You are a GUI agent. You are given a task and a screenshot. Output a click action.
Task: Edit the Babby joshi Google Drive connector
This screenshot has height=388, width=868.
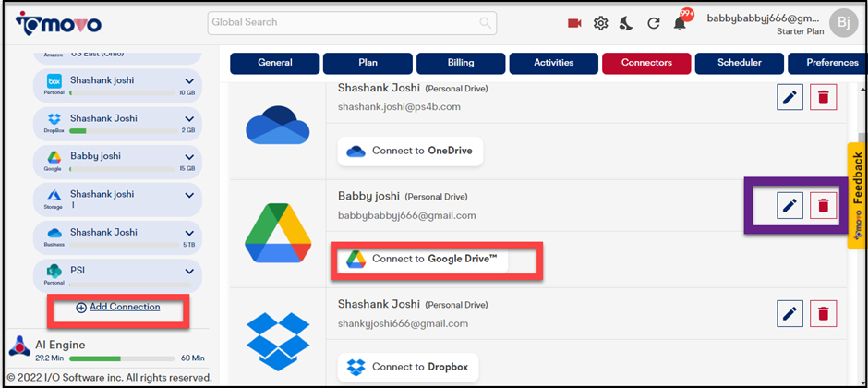click(790, 205)
